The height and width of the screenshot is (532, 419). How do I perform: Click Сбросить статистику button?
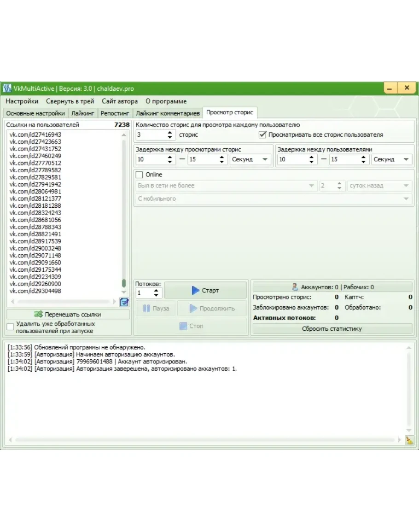point(332,329)
